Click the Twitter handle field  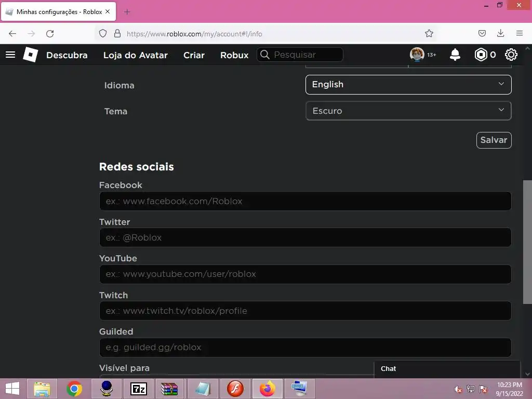pos(305,237)
